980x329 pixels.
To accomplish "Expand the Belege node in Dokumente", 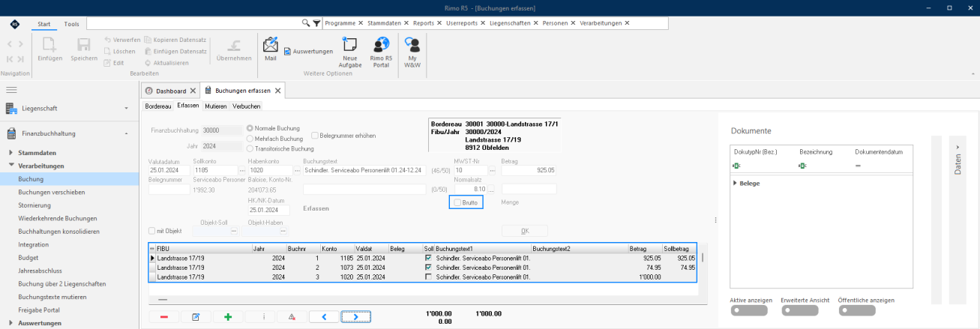I will pos(735,183).
